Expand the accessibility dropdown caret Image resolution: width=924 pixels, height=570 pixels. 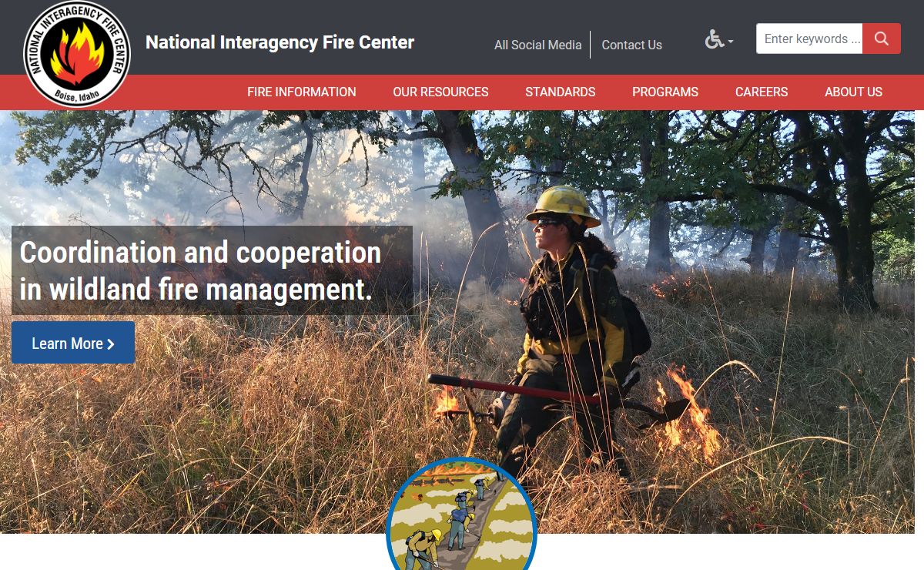[x=731, y=42]
